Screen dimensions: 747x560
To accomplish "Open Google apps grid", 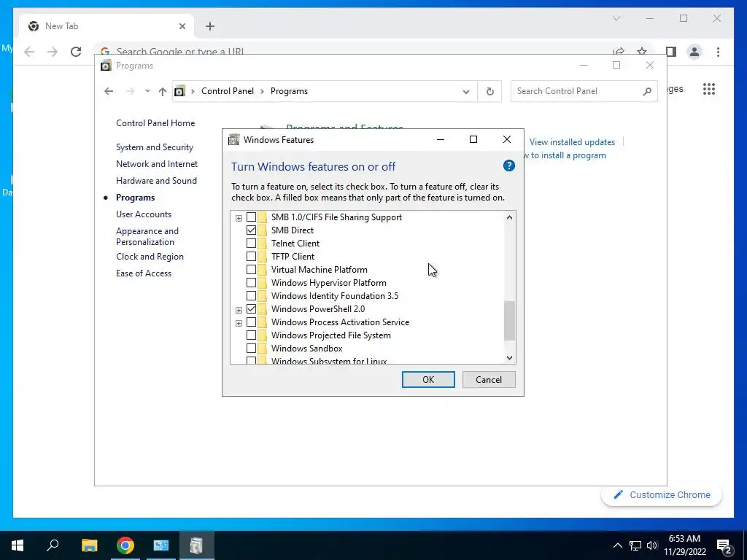I will [709, 89].
